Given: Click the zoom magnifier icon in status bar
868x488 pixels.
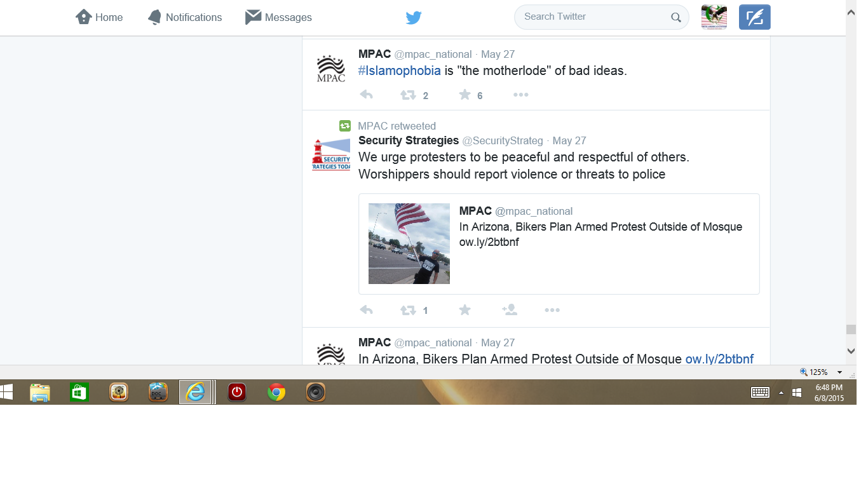Looking at the screenshot, I should point(803,372).
